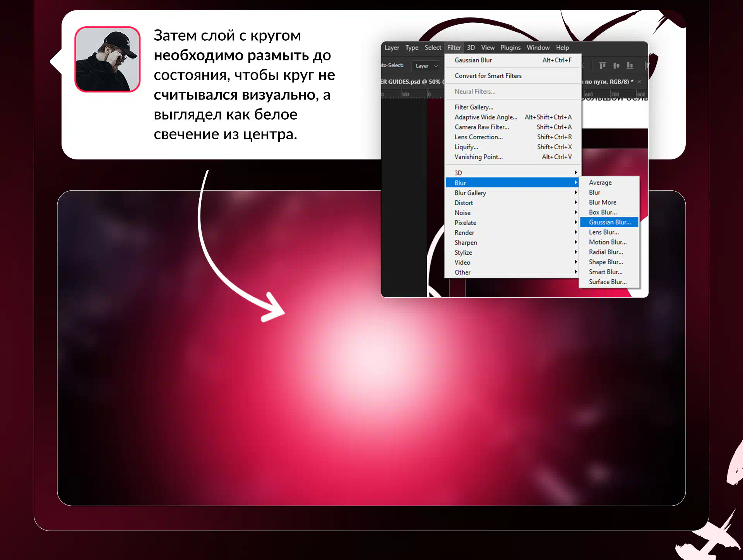Click the align bottom edges icon
This screenshot has width=743, height=560.
[630, 65]
